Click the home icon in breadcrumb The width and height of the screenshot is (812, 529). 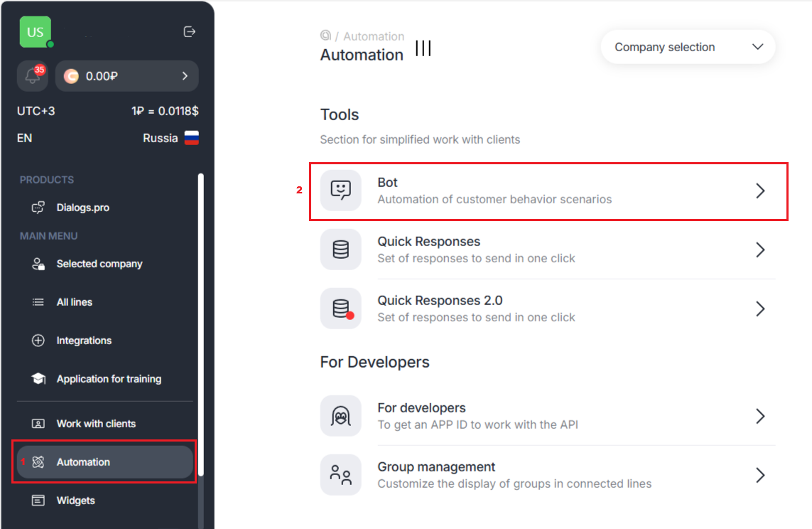[325, 36]
